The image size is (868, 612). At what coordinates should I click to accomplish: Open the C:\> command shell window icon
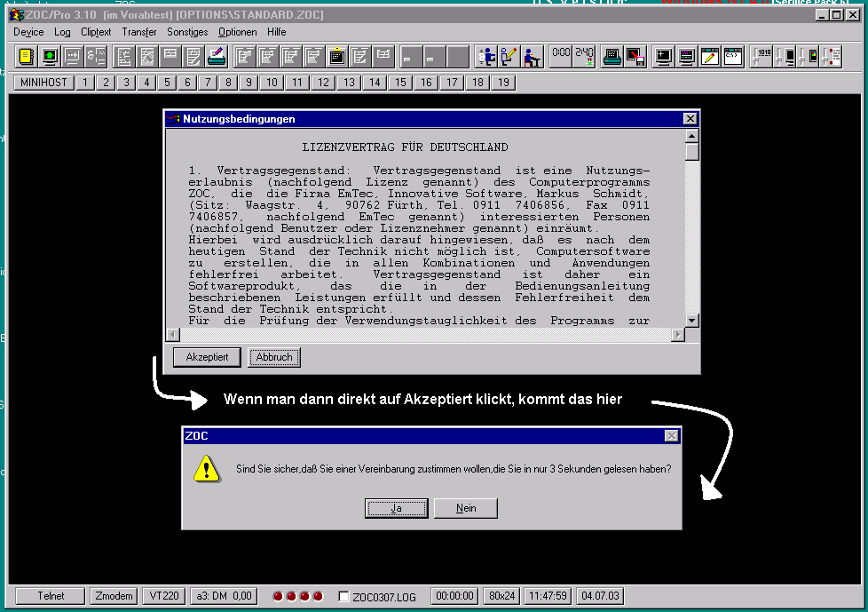(733, 57)
